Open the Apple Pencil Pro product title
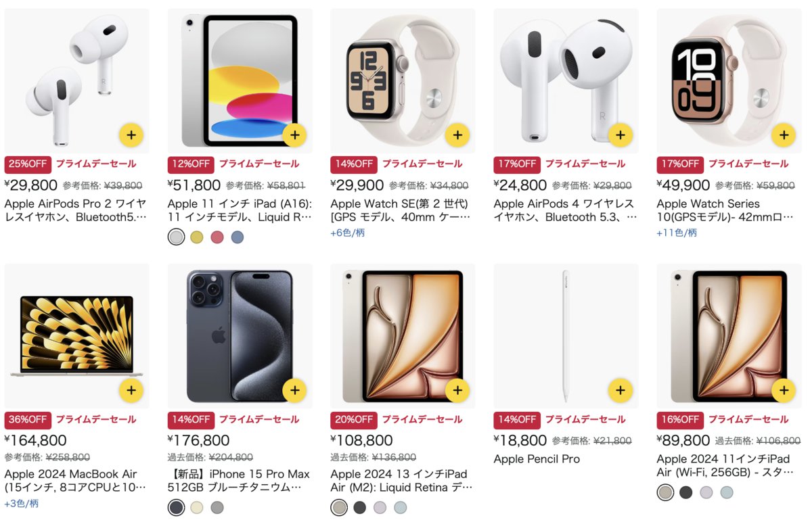The width and height of the screenshot is (812, 522). (x=537, y=459)
